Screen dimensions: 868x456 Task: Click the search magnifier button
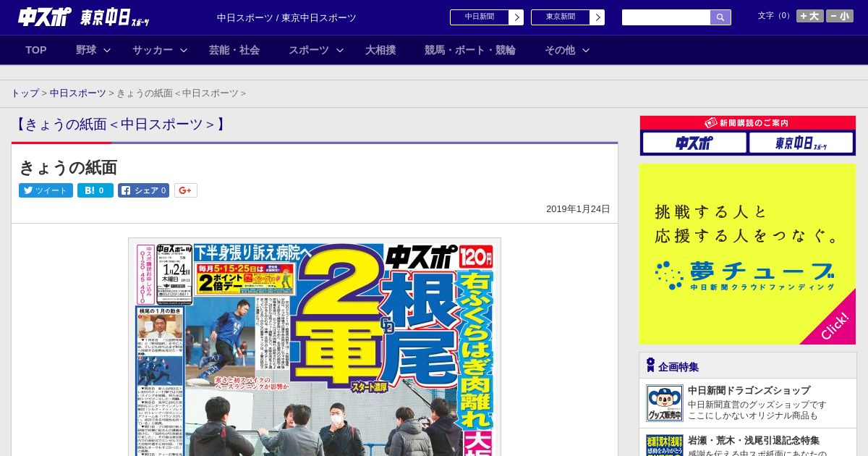pos(720,17)
